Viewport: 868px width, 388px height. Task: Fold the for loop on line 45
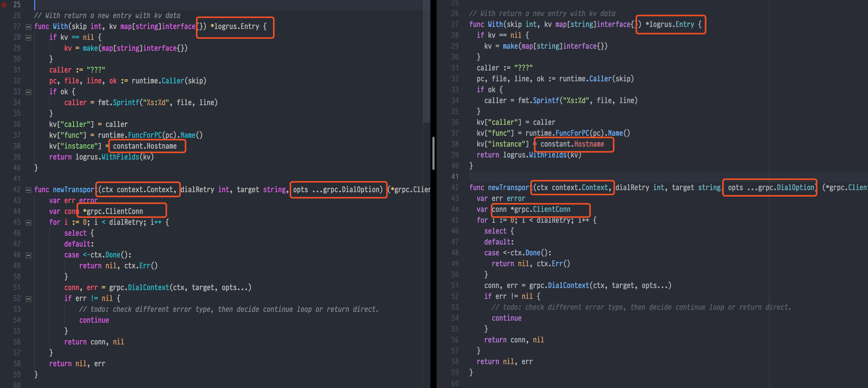point(29,222)
